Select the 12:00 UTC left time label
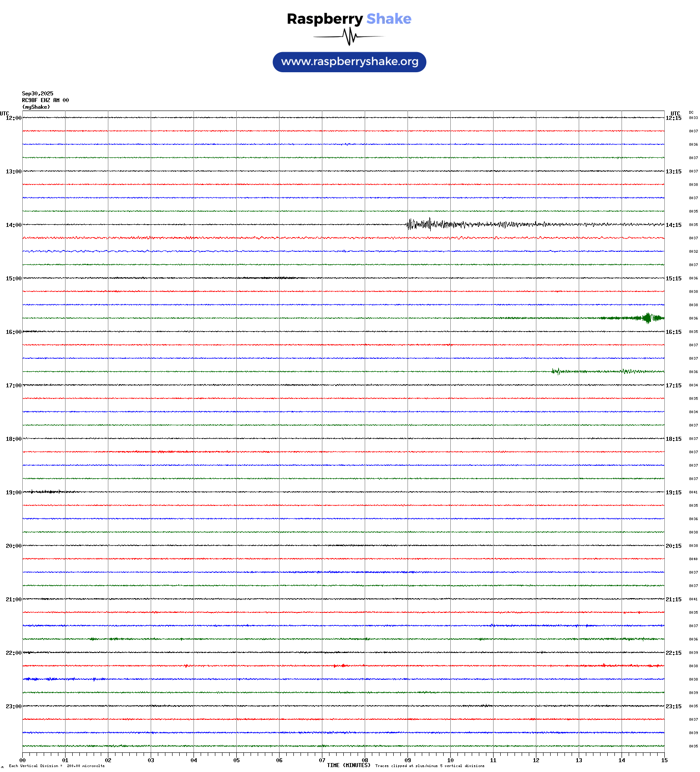700x772 pixels. pos(13,118)
